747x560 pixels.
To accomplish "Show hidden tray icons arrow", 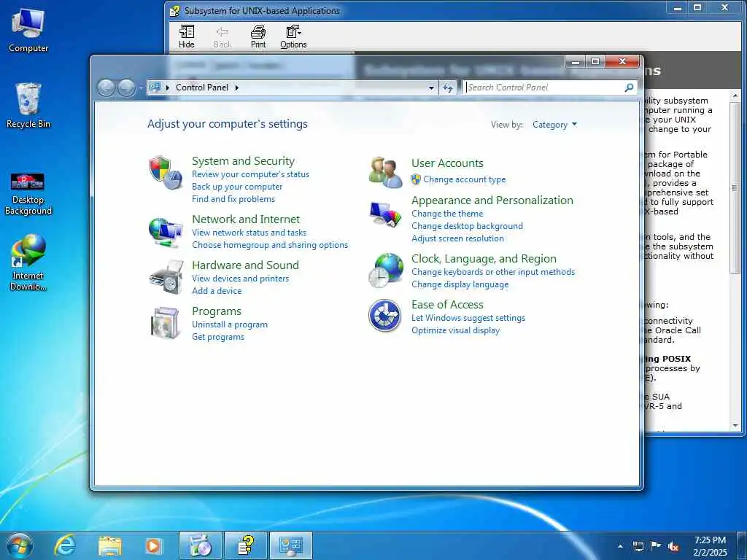I will click(620, 547).
